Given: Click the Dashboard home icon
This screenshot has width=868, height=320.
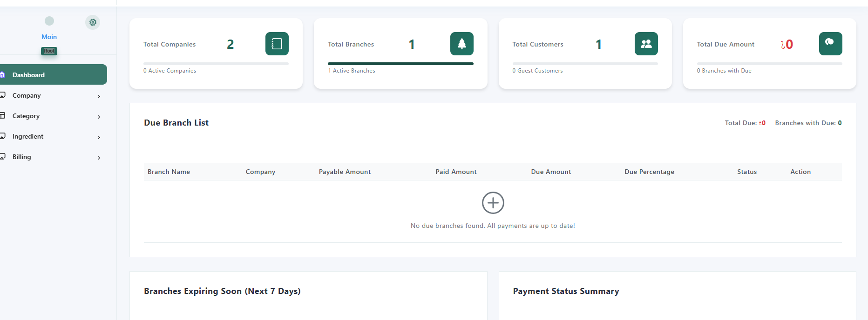Looking at the screenshot, I should [2, 75].
